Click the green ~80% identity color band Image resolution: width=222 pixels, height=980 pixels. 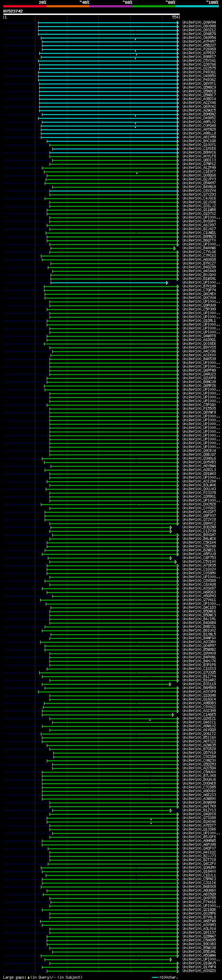click(154, 6)
